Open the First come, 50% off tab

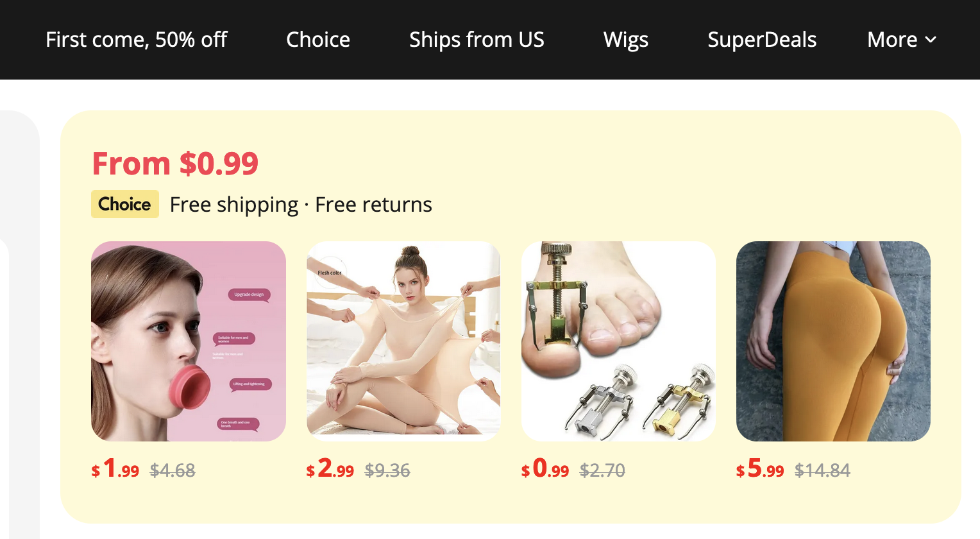[x=136, y=40]
